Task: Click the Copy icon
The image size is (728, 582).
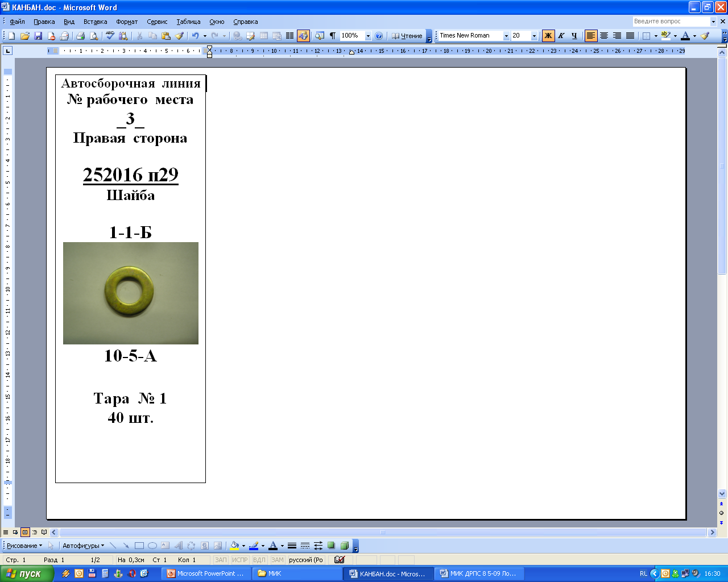Action: click(x=152, y=36)
